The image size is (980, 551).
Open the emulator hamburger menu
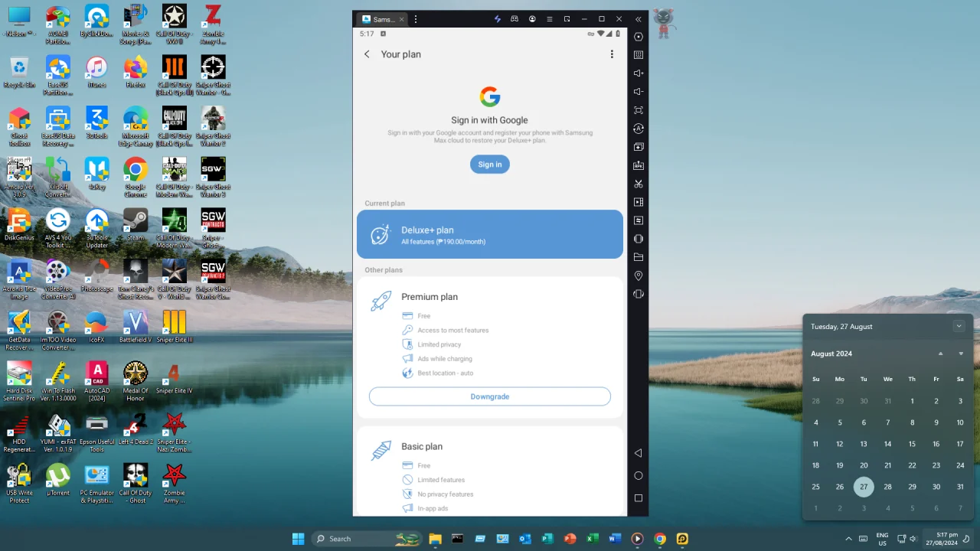550,19
